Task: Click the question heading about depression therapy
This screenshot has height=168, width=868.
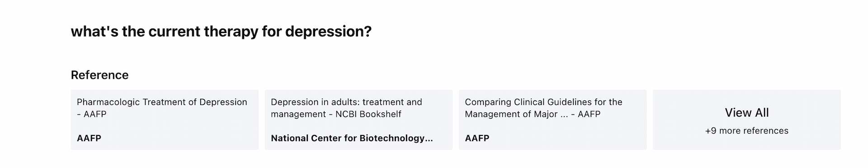Action: coord(221,32)
